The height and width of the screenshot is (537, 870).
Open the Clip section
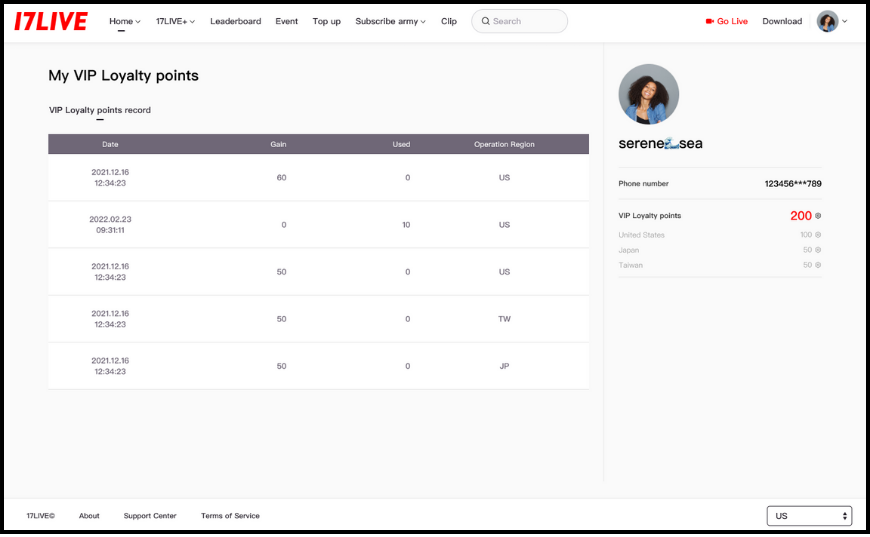tap(449, 21)
